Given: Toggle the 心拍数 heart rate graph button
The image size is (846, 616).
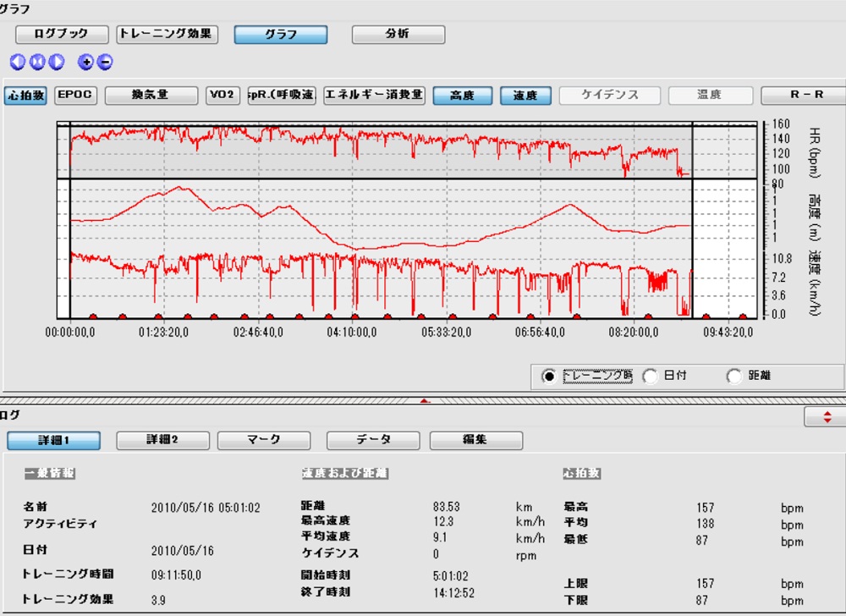Looking at the screenshot, I should tap(25, 96).
